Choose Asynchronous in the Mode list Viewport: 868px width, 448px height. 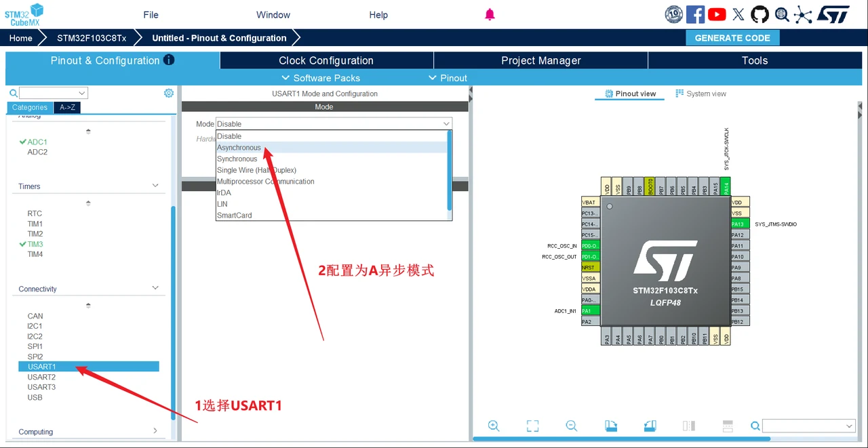tap(331, 148)
